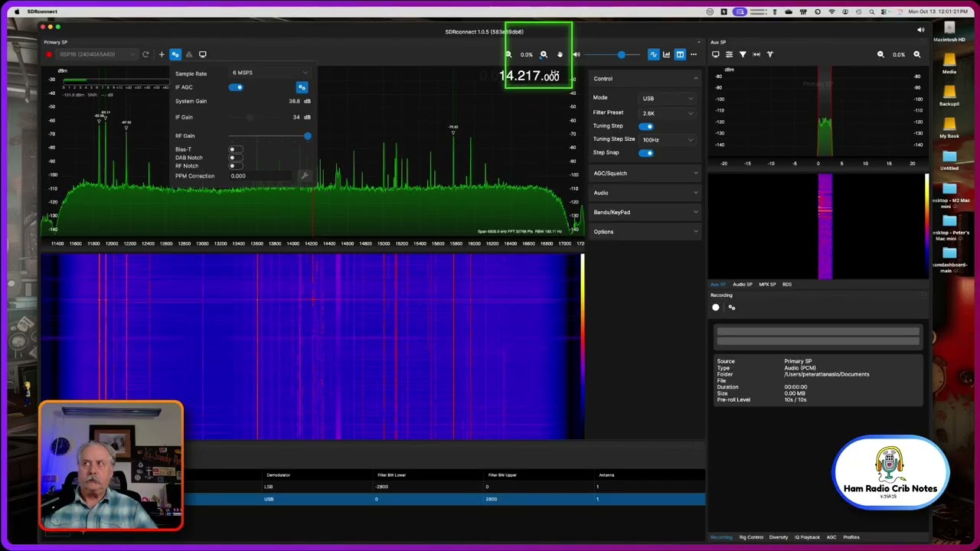The height and width of the screenshot is (551, 980).
Task: Adjust the audio volume slider
Action: click(x=621, y=54)
